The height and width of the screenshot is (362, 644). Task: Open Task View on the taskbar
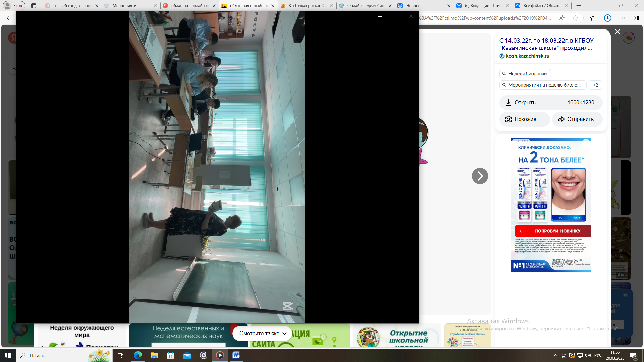[121, 355]
